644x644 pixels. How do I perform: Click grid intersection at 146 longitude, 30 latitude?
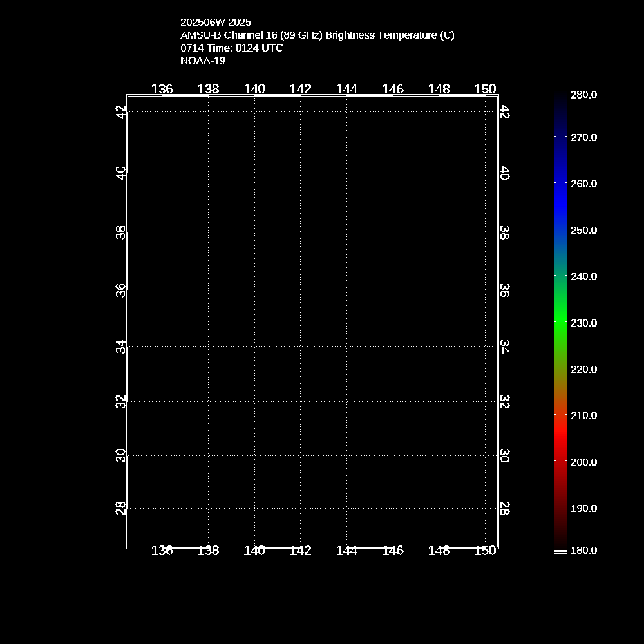tap(393, 455)
